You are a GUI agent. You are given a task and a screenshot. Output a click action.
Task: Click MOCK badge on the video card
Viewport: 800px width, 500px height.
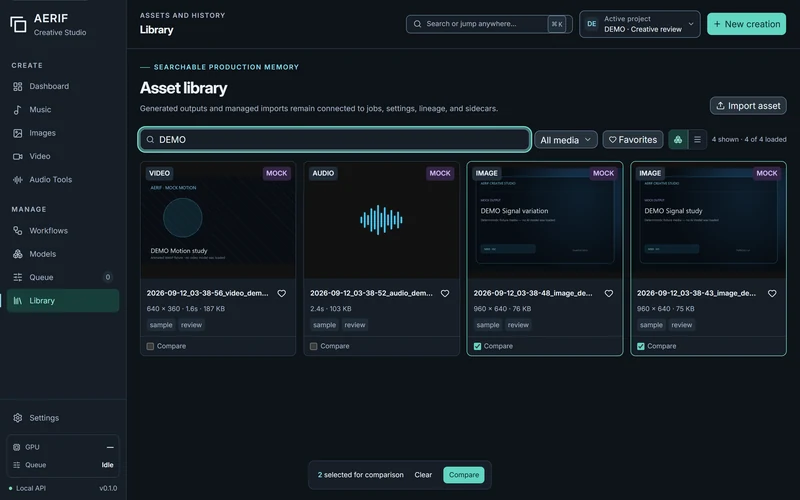[x=277, y=173]
